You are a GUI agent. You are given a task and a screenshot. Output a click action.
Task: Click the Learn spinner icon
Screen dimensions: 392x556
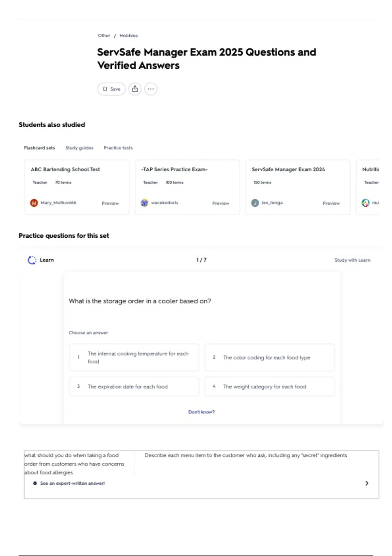(x=32, y=260)
